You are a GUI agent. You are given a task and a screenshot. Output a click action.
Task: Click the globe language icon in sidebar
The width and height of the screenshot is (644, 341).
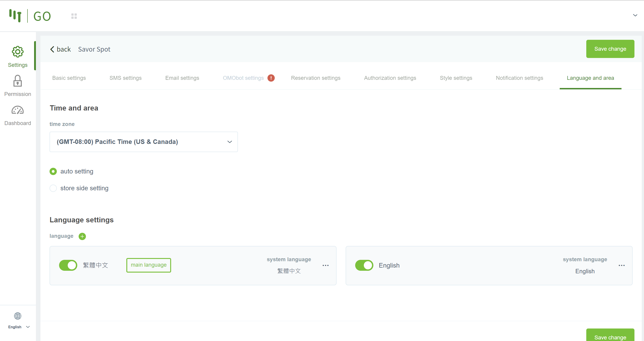point(17,316)
